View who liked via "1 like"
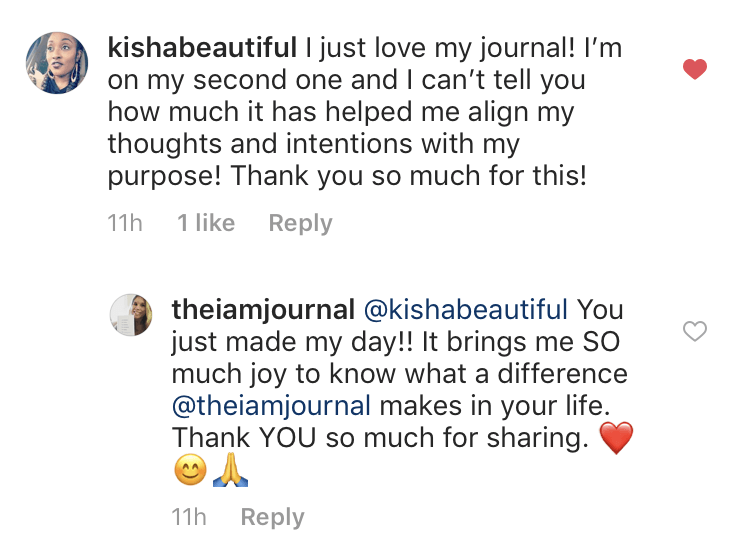The width and height of the screenshot is (749, 543). (x=206, y=223)
